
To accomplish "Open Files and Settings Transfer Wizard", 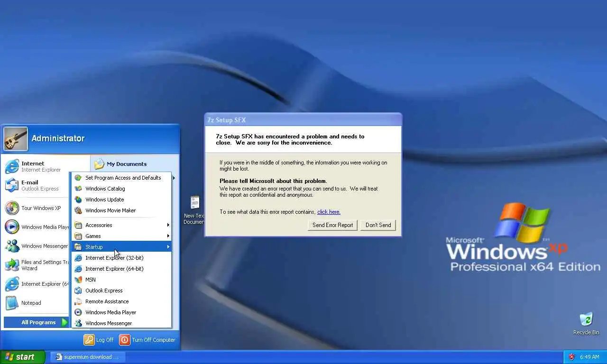I will [x=36, y=265].
